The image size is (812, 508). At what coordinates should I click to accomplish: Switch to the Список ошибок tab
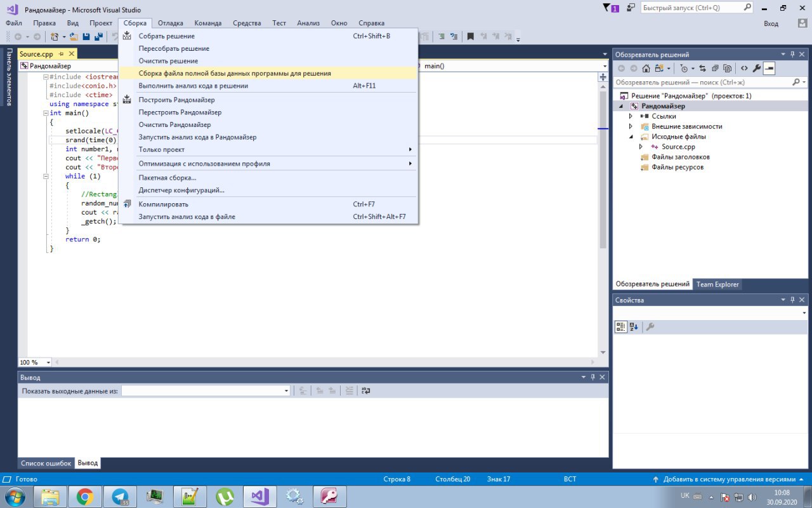pyautogui.click(x=46, y=464)
